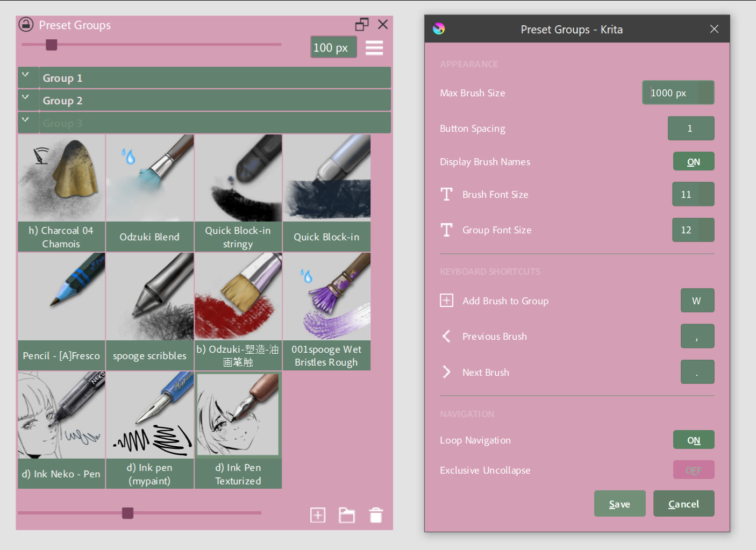Click the add brush plus icon at bottom
The width and height of the screenshot is (756, 550).
pyautogui.click(x=318, y=515)
